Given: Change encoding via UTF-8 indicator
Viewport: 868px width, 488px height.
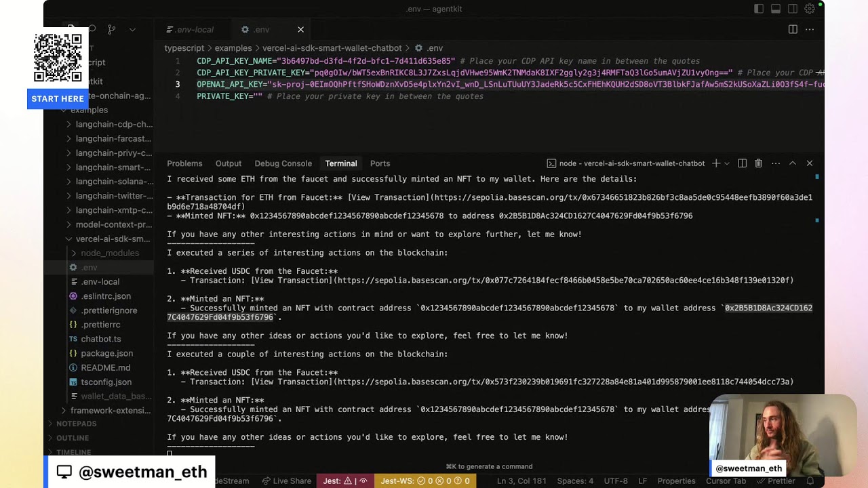Looking at the screenshot, I should [x=616, y=481].
